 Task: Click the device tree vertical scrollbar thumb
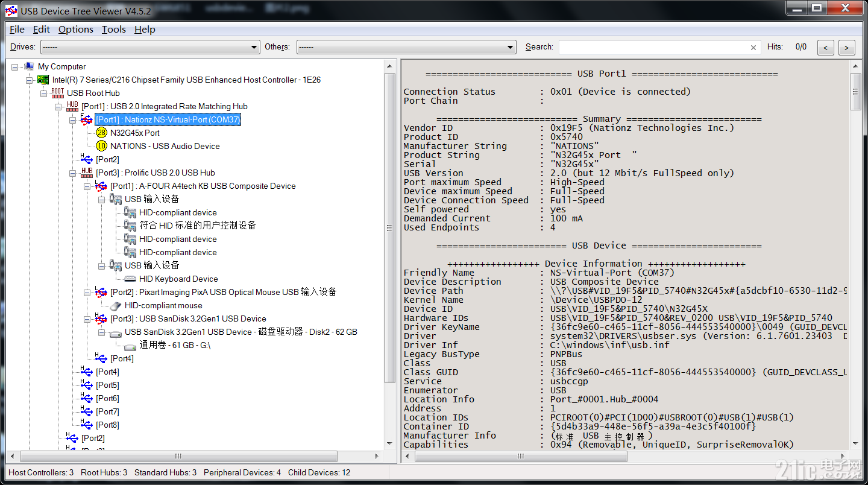pyautogui.click(x=389, y=227)
